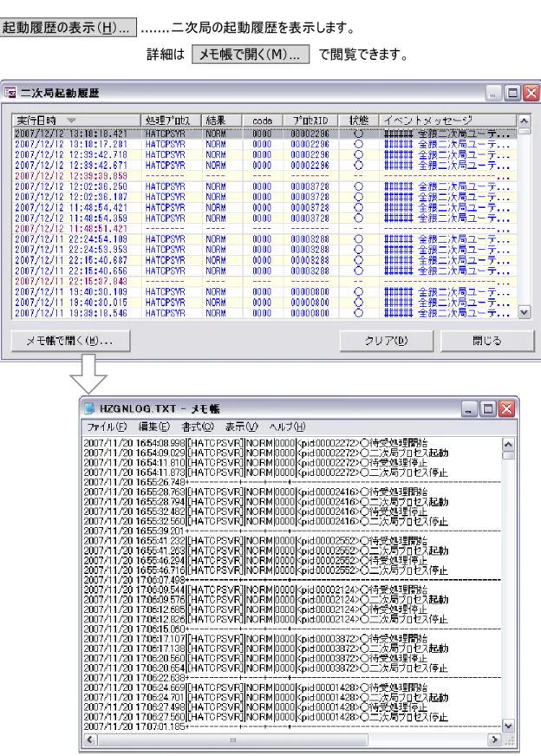Viewport: 541px width, 756px height.
Task: Click Notepad line 2007/11/20 17:06:17.107
Action: coord(256,638)
